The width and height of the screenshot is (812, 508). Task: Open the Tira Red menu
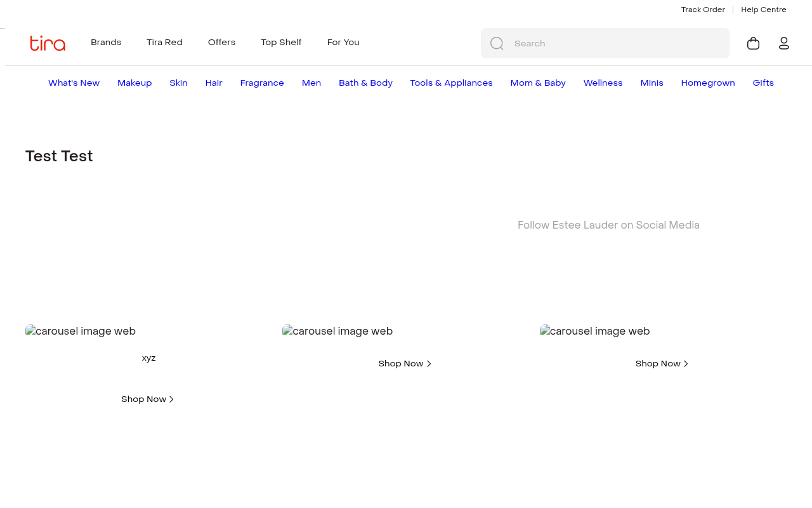click(164, 43)
